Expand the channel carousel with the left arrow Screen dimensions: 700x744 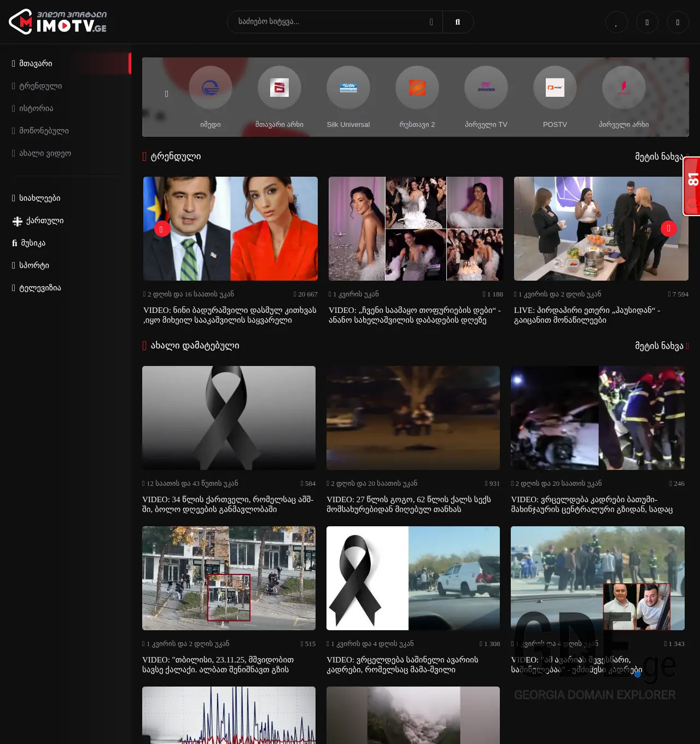[x=166, y=93]
